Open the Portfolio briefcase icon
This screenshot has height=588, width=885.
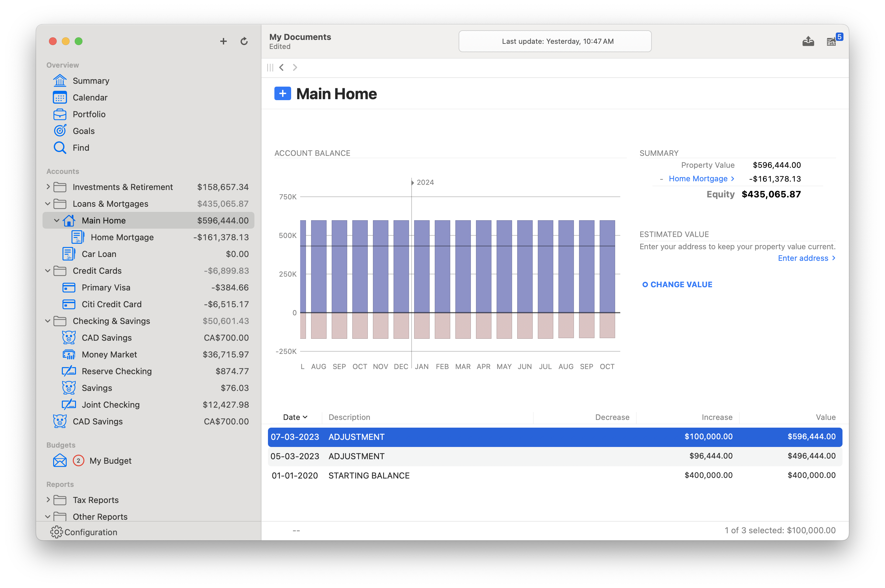pos(60,114)
